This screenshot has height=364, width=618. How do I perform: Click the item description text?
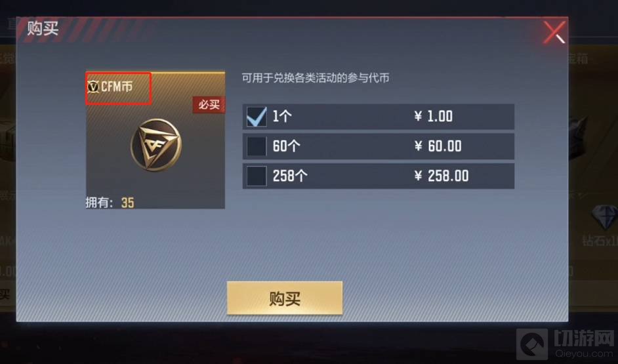tap(316, 78)
